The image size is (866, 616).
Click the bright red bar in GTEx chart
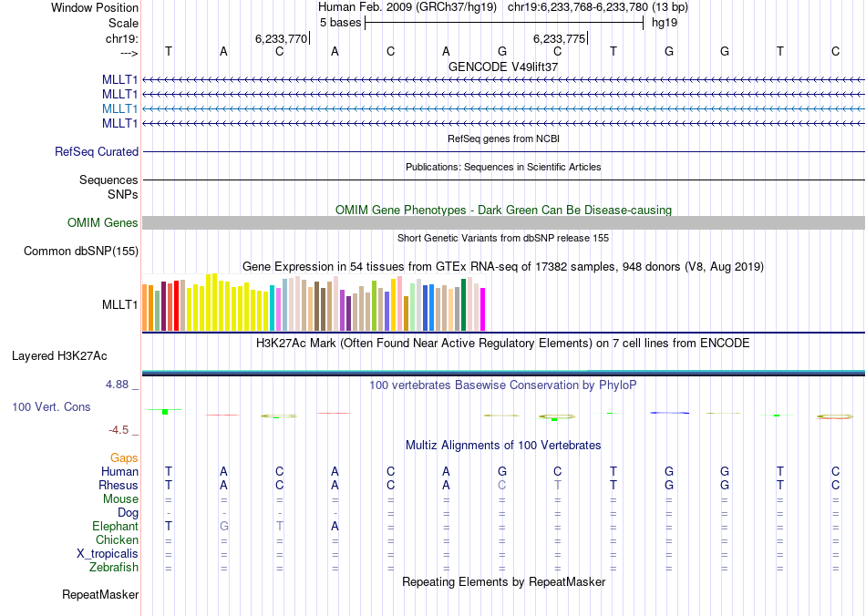[x=176, y=306]
